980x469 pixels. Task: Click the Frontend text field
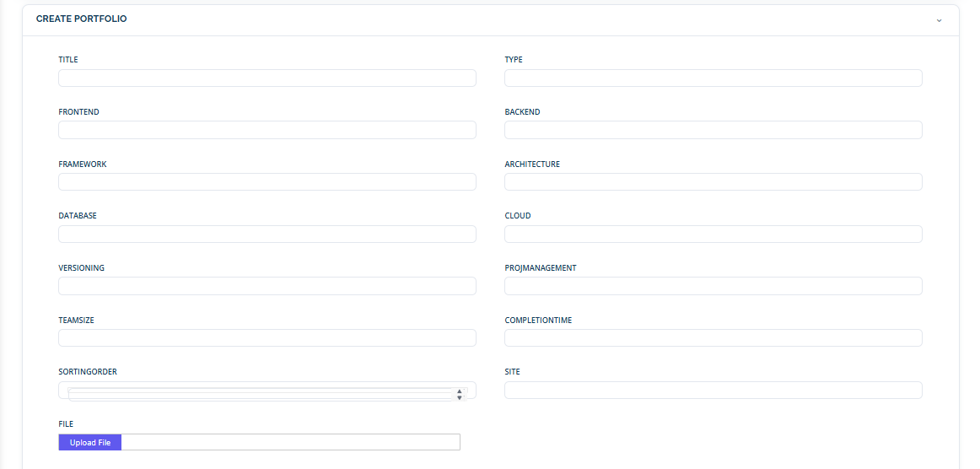267,130
